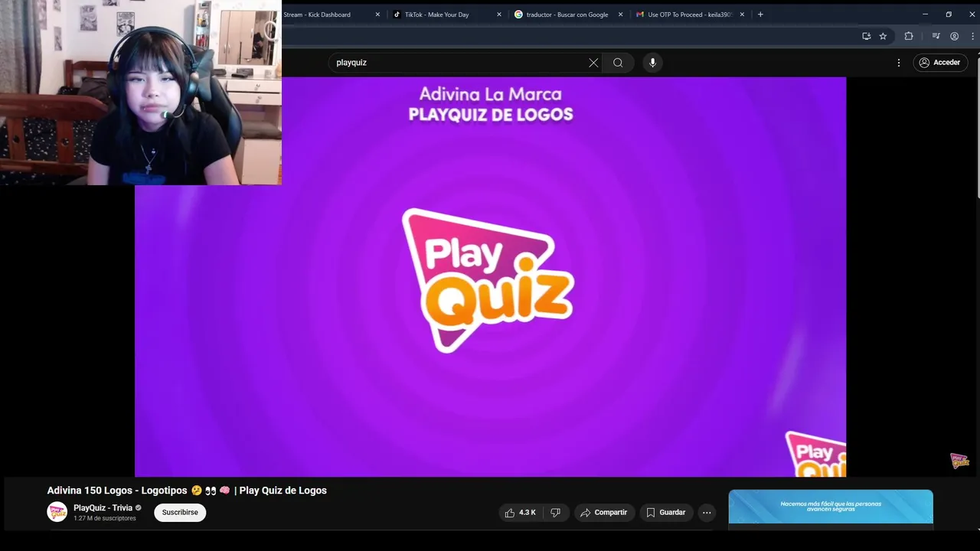Close the TikTok tab
Image resolution: width=980 pixels, height=551 pixels.
click(499, 15)
